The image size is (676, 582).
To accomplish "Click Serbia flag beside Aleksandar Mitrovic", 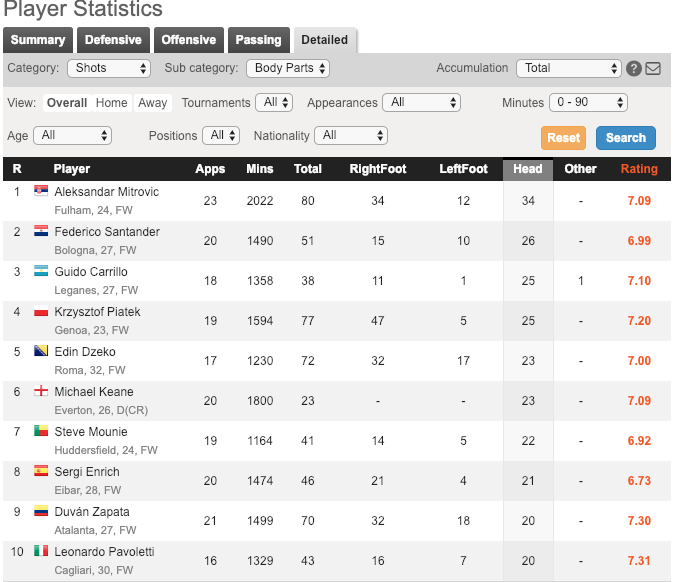I will coord(41,191).
